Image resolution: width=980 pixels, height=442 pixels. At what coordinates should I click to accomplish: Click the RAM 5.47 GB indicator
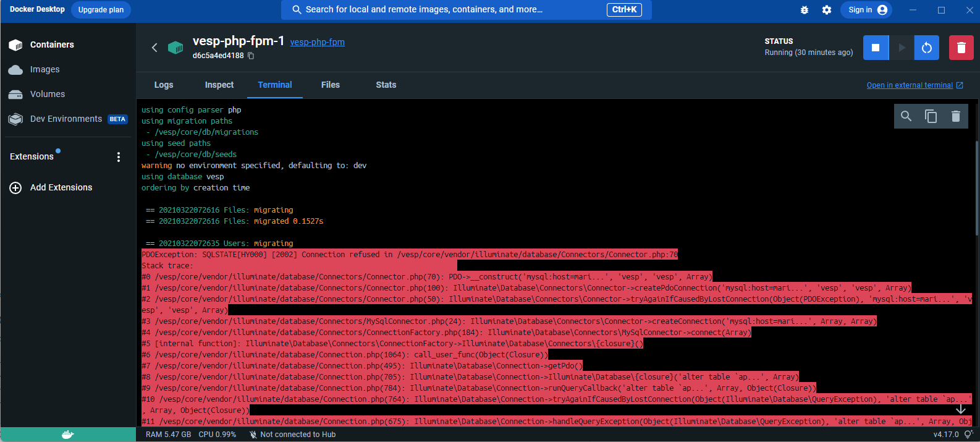168,435
